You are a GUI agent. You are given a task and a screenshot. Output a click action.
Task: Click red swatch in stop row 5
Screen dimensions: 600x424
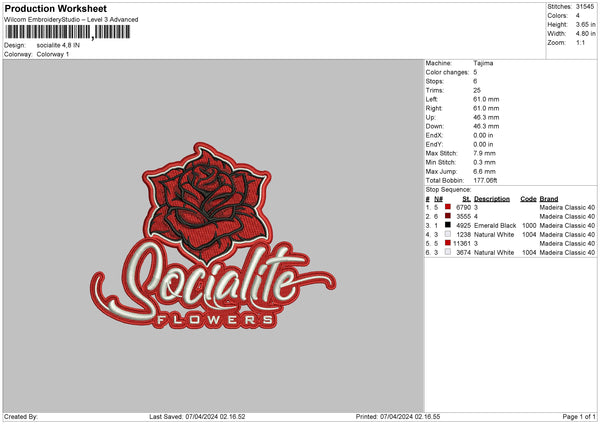pos(448,243)
